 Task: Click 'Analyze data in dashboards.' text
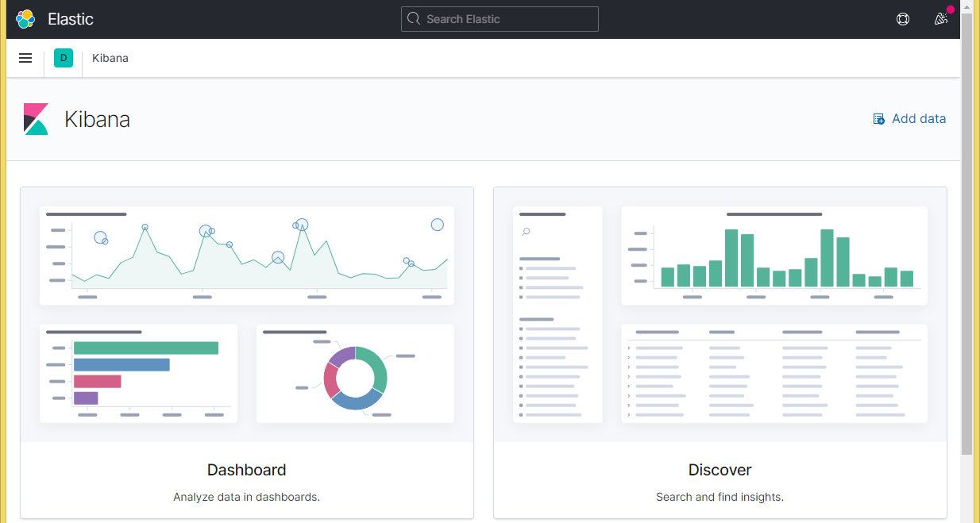[247, 497]
